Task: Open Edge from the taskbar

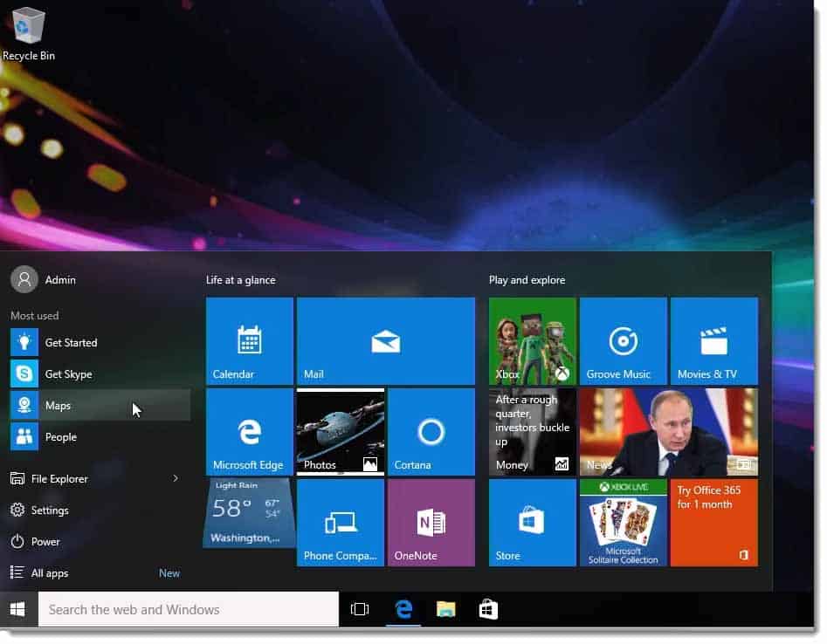Action: tap(403, 609)
